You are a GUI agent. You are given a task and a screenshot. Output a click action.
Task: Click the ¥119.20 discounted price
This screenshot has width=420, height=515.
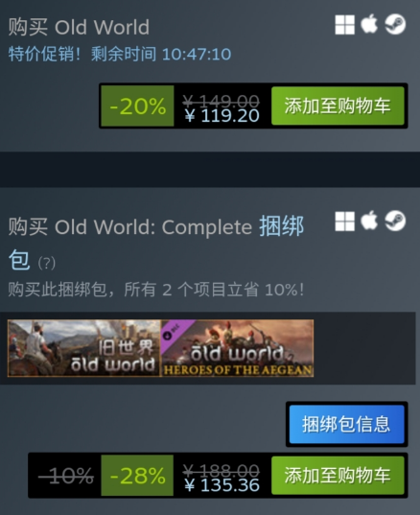[222, 116]
